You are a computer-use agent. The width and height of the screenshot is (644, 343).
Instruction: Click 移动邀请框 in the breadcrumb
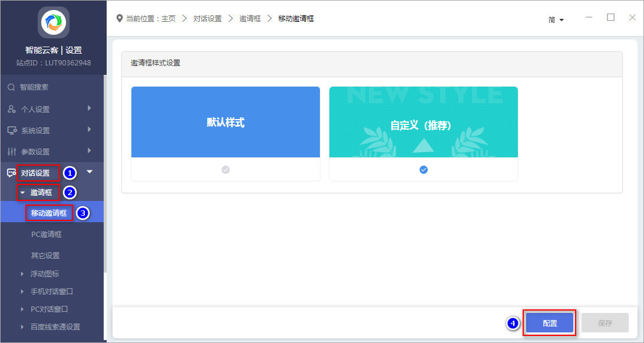pyautogui.click(x=296, y=18)
